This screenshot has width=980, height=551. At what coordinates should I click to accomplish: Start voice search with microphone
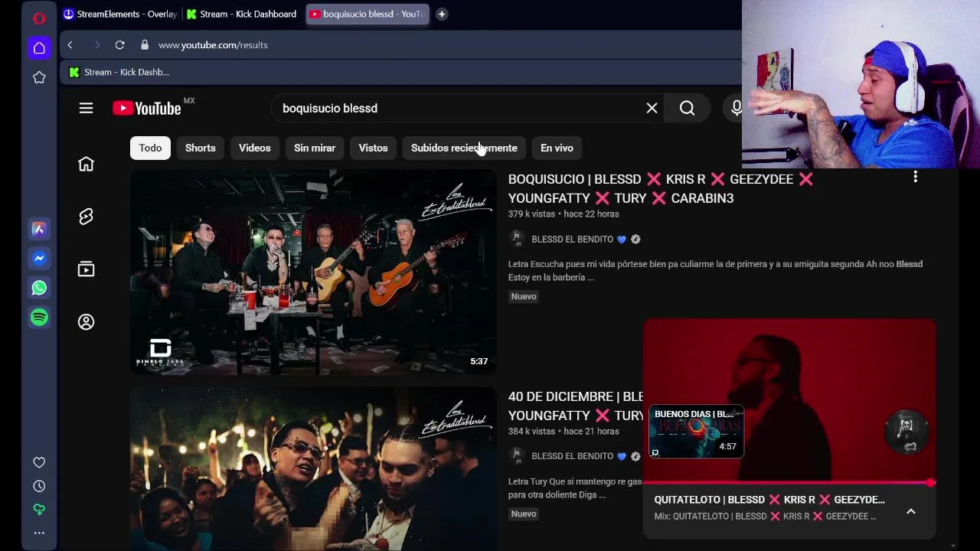click(x=736, y=109)
